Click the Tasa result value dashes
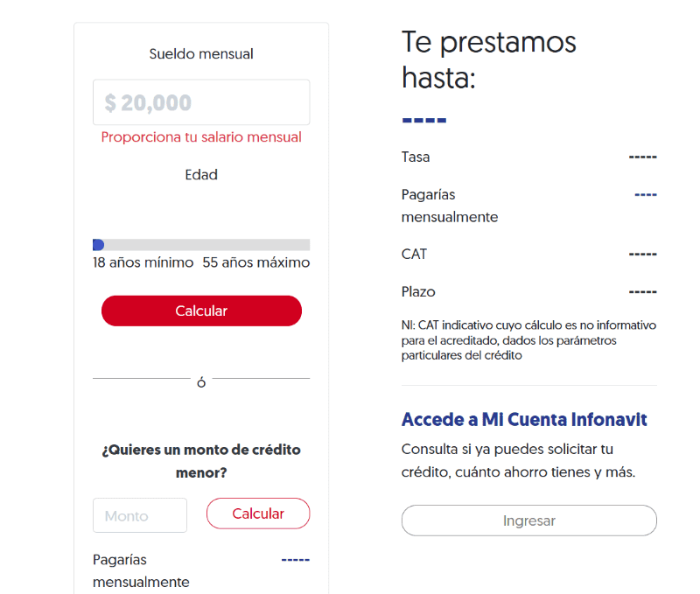The height and width of the screenshot is (594, 700). click(643, 157)
